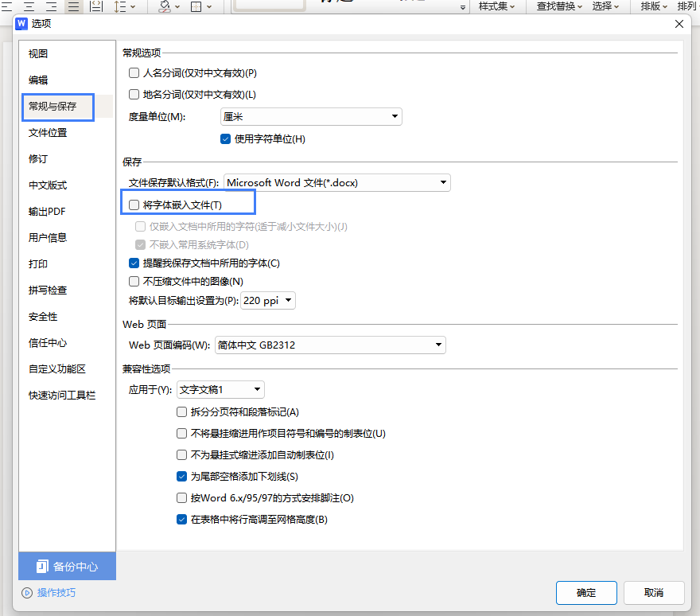Image resolution: width=700 pixels, height=616 pixels.
Task: Switch to 编辑 options tab
Action: pyautogui.click(x=38, y=80)
